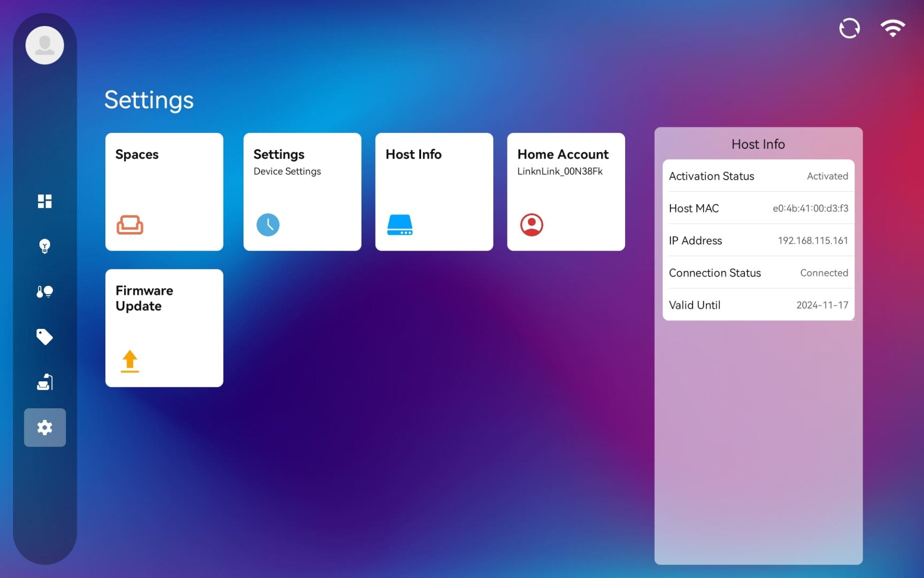Open the lighting bulb section
Viewport: 924px width, 578px height.
[x=45, y=246]
